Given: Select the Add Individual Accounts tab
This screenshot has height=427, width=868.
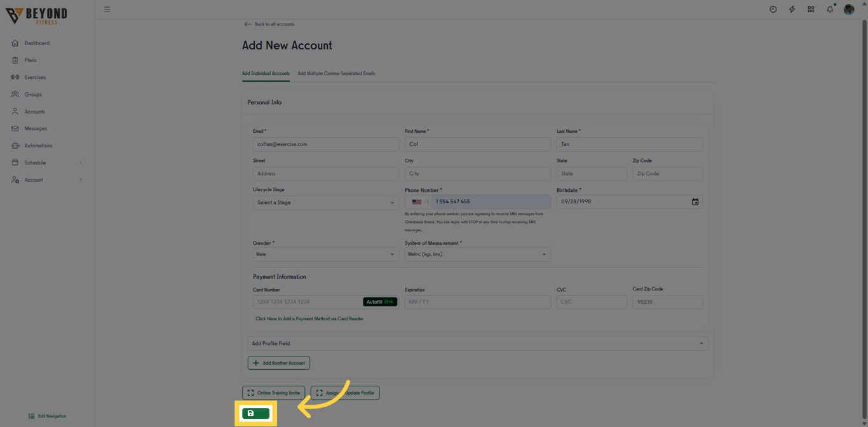Looking at the screenshot, I should [x=266, y=73].
